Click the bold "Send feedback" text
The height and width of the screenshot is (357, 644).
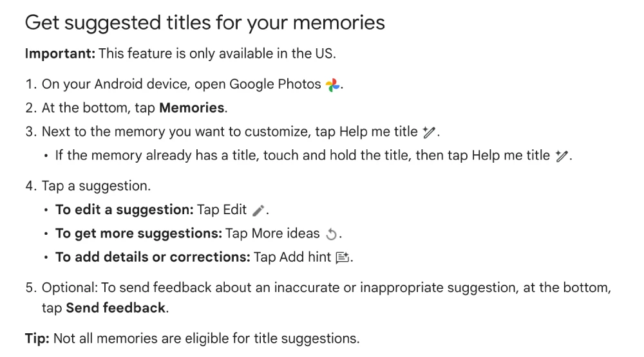pos(116,307)
